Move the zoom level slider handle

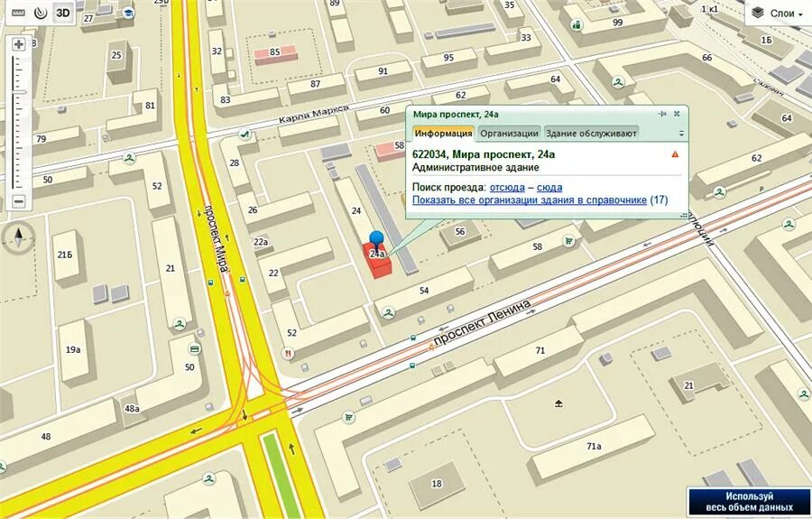click(x=19, y=91)
